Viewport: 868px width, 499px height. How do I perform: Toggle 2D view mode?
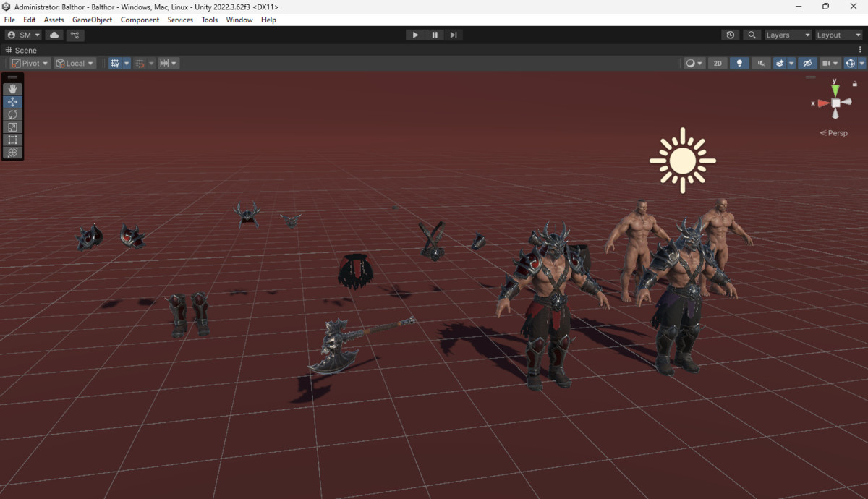click(x=718, y=64)
